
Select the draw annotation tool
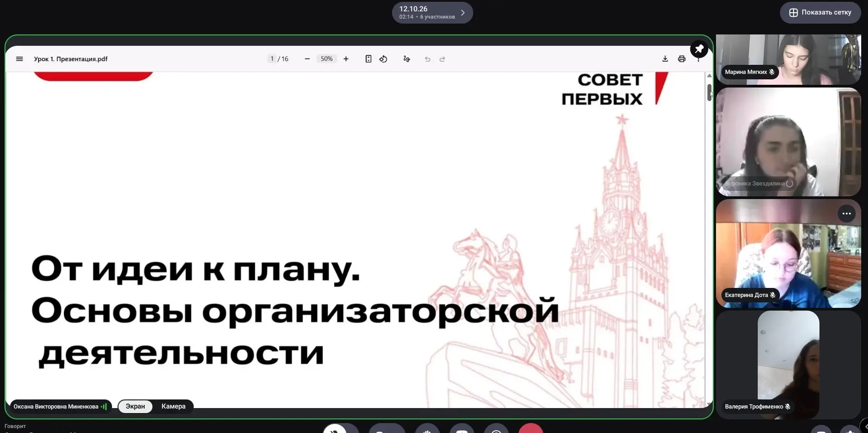pos(407,59)
